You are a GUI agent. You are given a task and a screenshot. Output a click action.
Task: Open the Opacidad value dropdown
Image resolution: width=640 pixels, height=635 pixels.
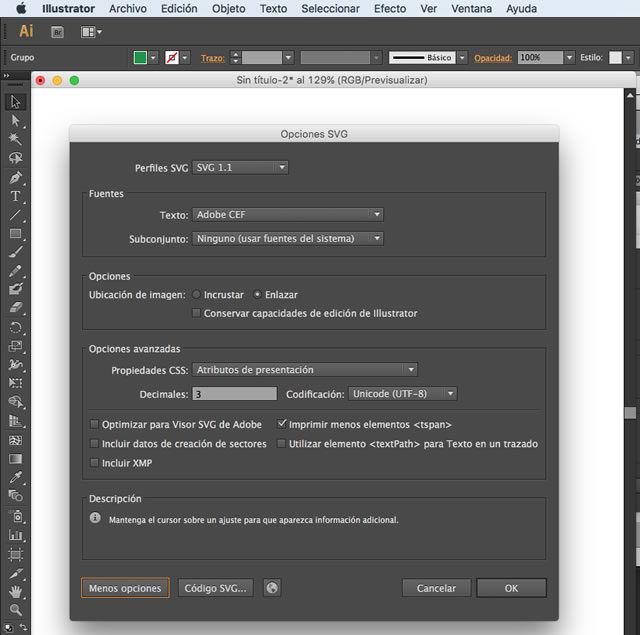click(x=569, y=58)
